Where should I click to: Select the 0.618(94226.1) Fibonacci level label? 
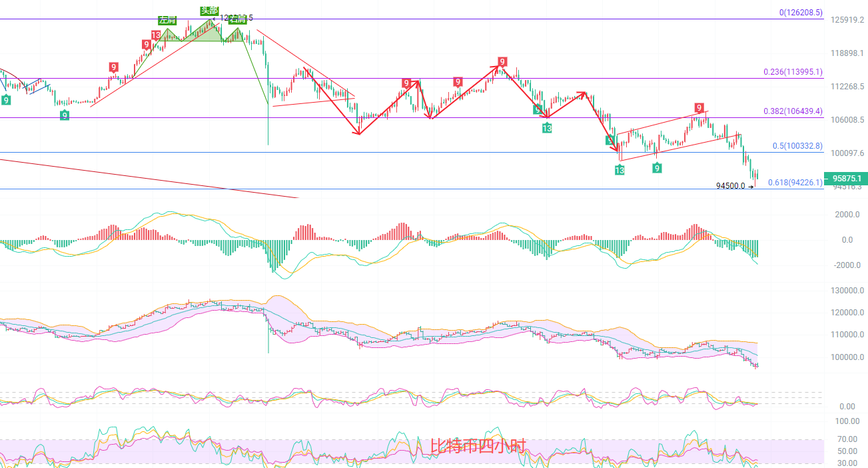[x=795, y=182]
